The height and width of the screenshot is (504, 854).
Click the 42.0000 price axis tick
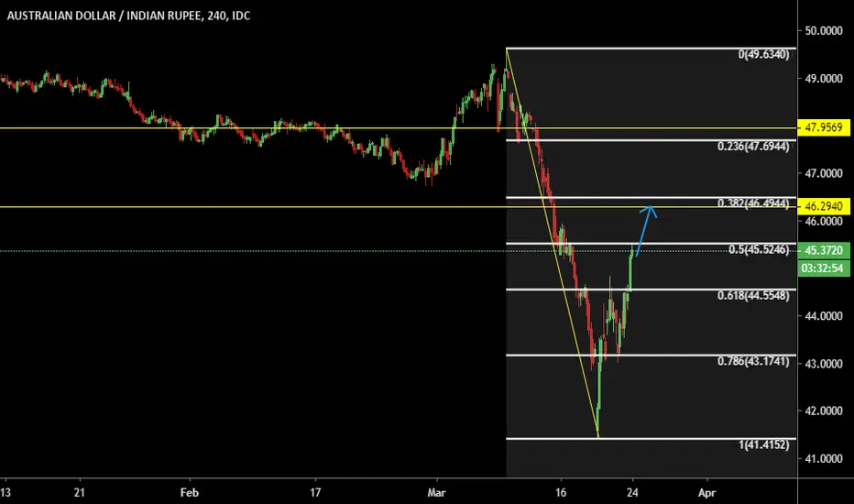pyautogui.click(x=824, y=411)
